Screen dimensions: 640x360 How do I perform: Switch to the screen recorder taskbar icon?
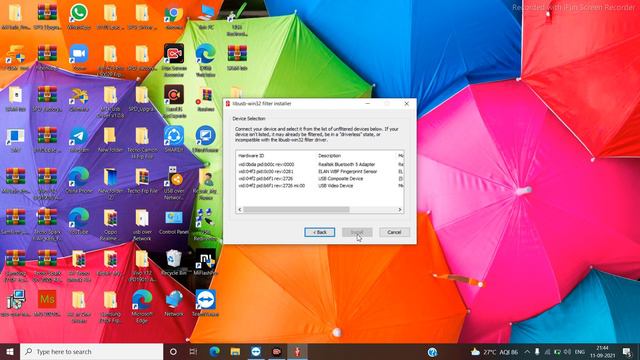pyautogui.click(x=277, y=351)
